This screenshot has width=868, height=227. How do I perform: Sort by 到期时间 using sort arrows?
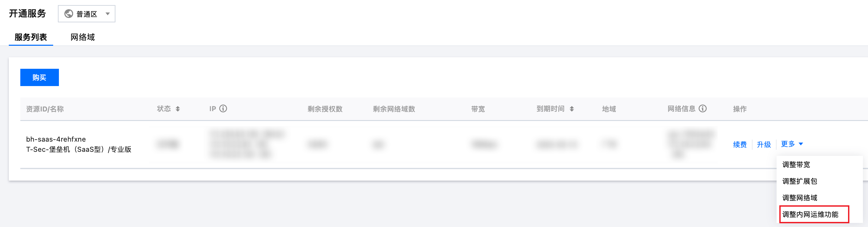572,109
